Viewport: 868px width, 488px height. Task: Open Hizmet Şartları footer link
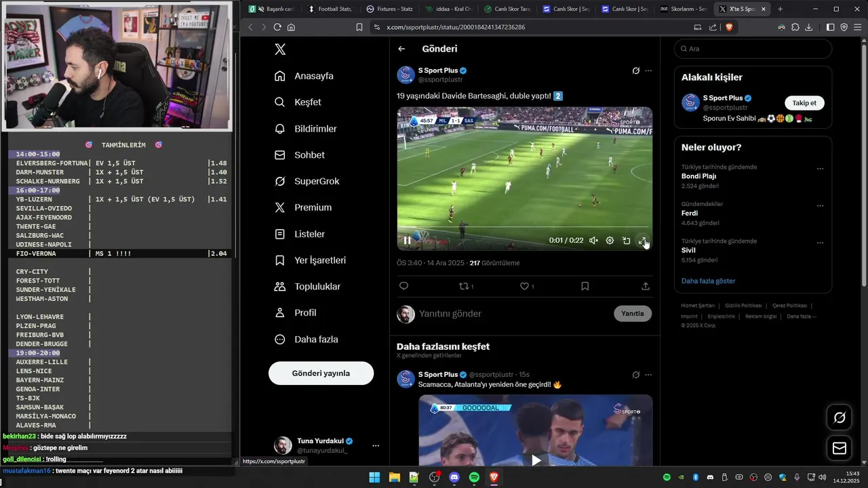698,306
